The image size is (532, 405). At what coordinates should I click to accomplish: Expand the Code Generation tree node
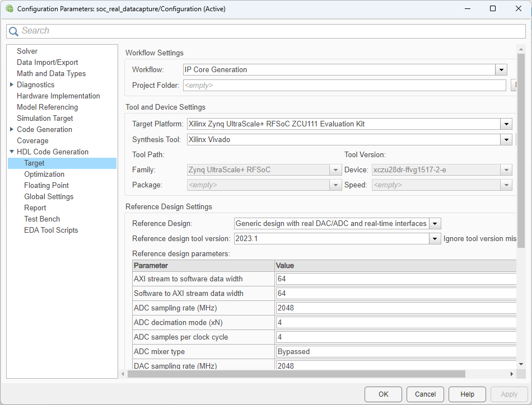tap(12, 129)
